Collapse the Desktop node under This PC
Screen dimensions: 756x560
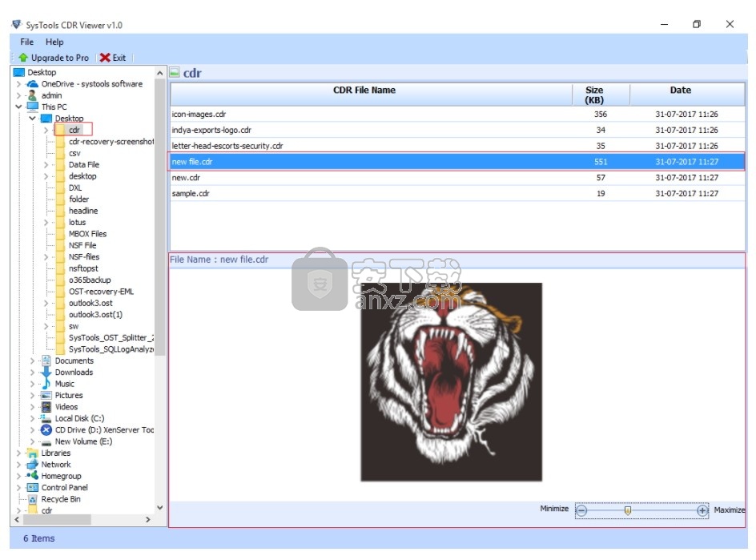(x=32, y=119)
